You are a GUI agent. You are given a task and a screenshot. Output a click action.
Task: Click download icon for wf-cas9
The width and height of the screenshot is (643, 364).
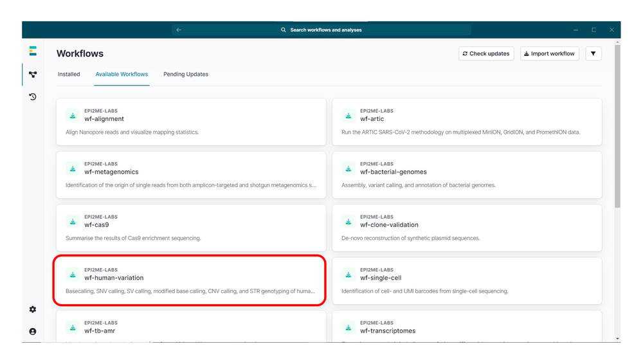(x=73, y=222)
